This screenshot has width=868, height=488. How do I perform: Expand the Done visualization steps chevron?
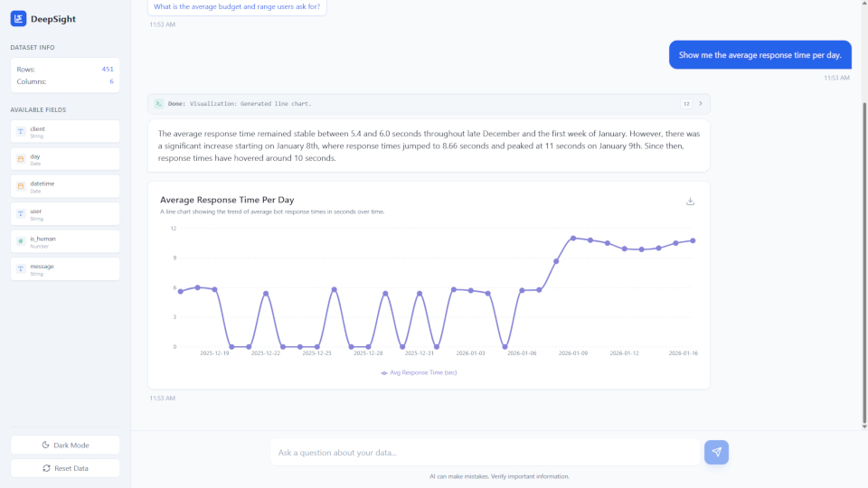(700, 103)
